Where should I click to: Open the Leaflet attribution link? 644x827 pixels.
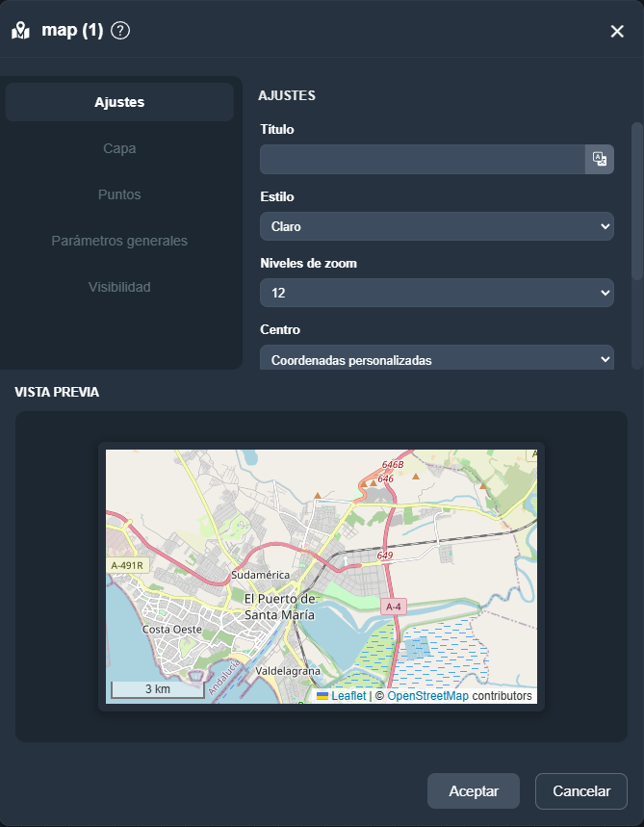coord(348,696)
